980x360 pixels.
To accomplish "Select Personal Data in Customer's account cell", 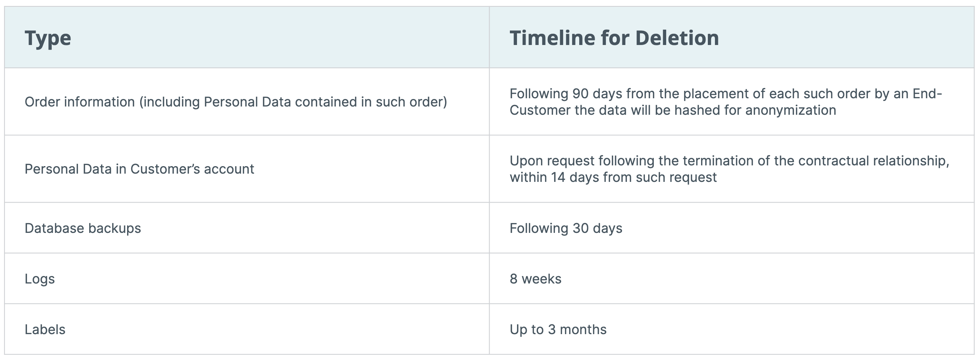I will (247, 169).
